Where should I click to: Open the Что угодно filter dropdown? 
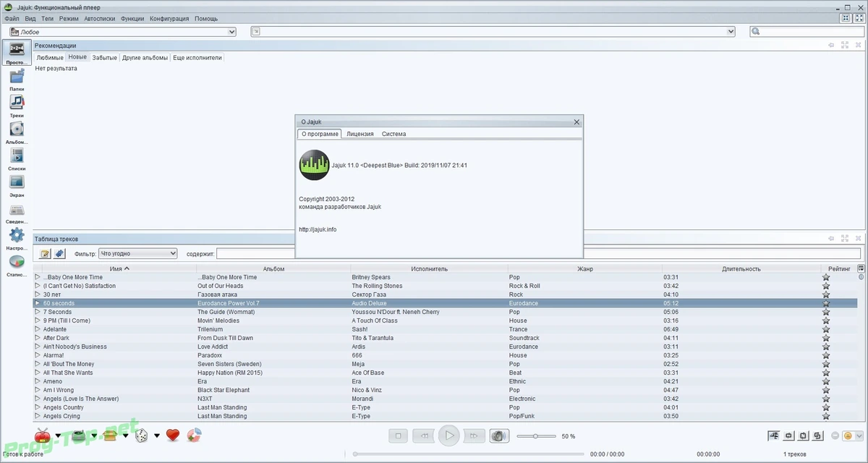click(x=137, y=254)
